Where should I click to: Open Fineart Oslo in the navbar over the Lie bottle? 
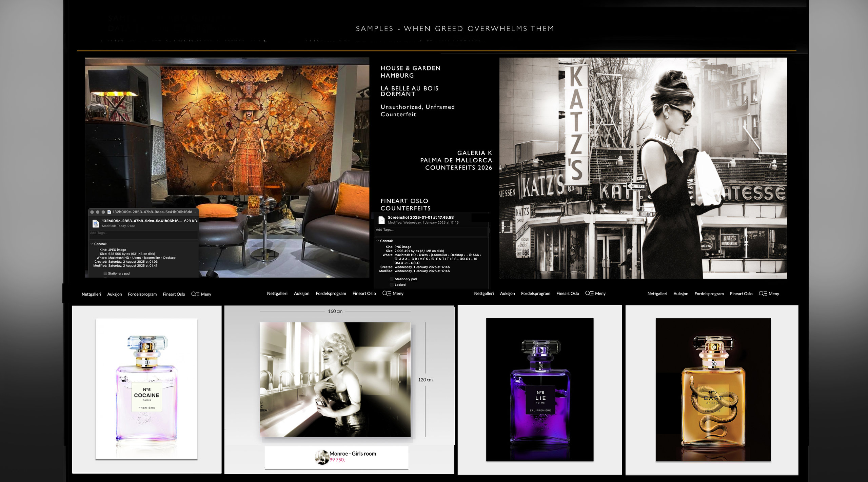[568, 294]
